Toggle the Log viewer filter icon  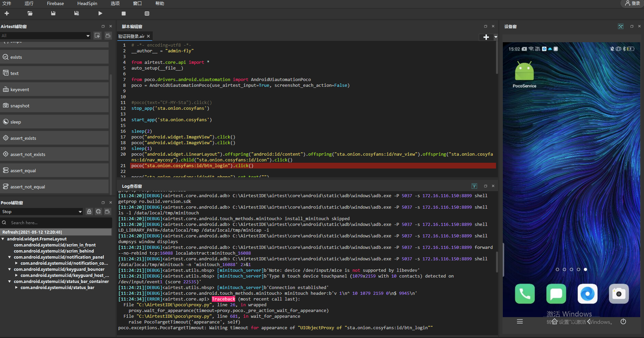pos(474,186)
